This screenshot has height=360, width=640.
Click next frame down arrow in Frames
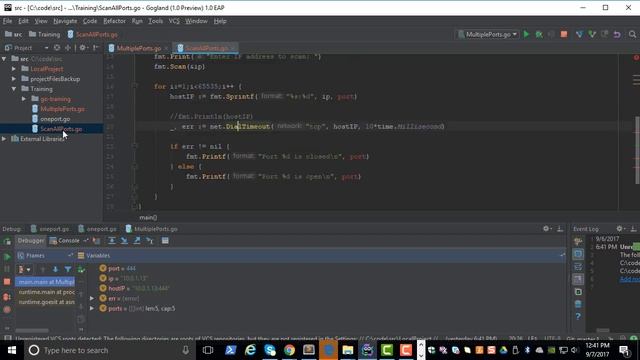point(55,269)
